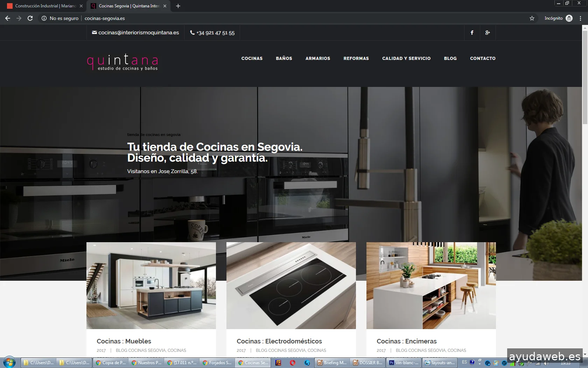Screen dimensions: 588x368
Task: Open a new browser tab
Action: tap(178, 6)
